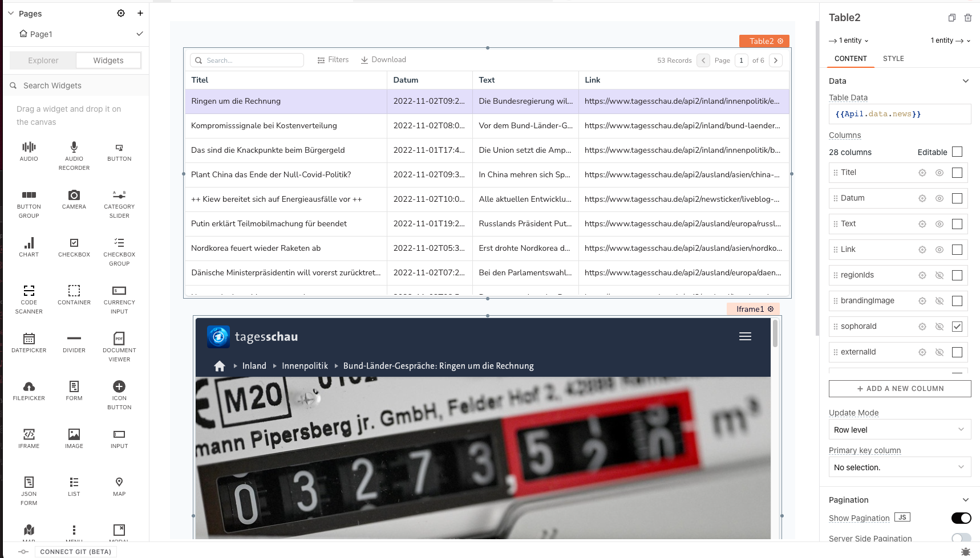This screenshot has width=980, height=558.
Task: Turn off the Show Pagination switch
Action: 961,518
